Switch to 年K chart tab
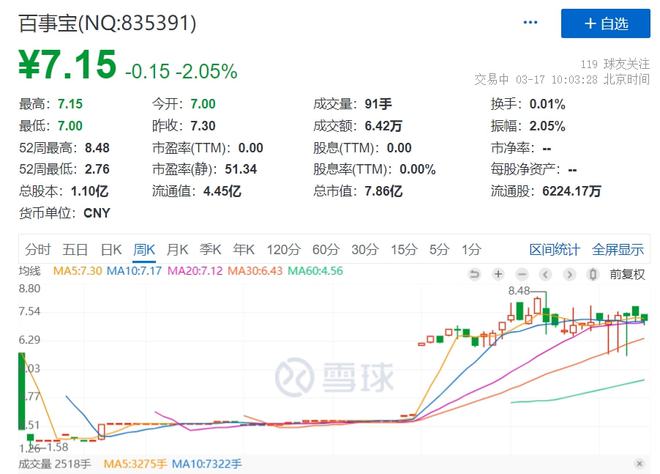 tap(244, 250)
